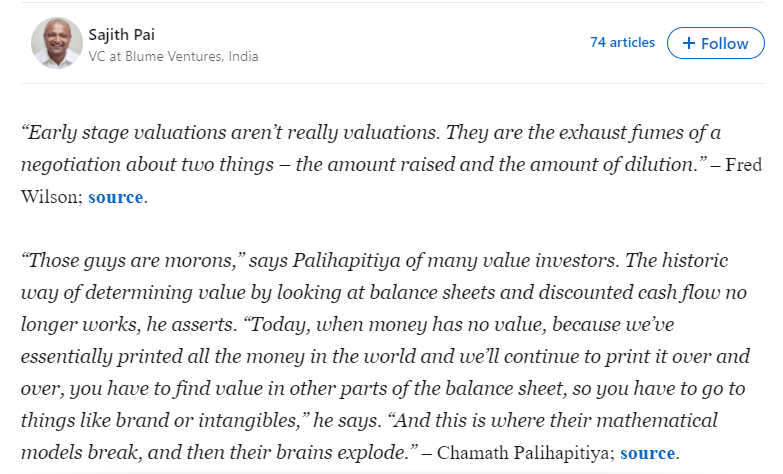This screenshot has width=783, height=474.
Task: Click the 'VC at Blume Ventures, India' subtitle
Action: 173,56
